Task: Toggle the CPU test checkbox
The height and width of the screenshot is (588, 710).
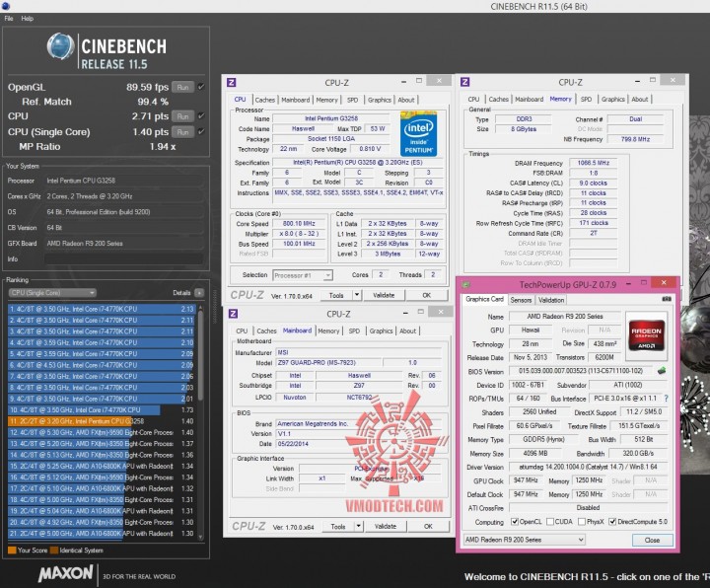Action: 201,116
